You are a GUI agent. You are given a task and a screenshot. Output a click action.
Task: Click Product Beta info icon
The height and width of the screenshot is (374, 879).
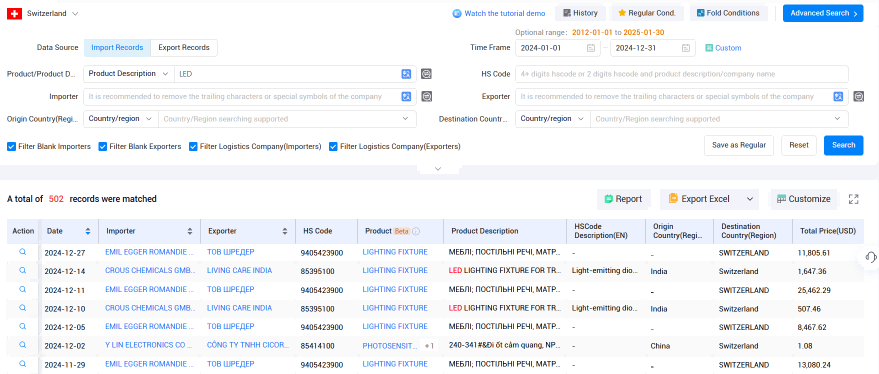pyautogui.click(x=417, y=231)
